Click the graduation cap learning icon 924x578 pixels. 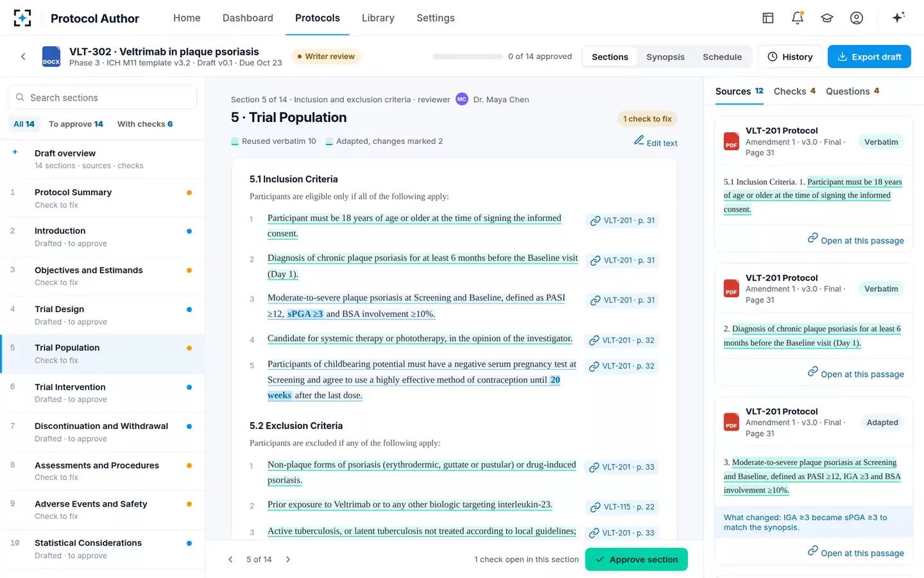827,18
